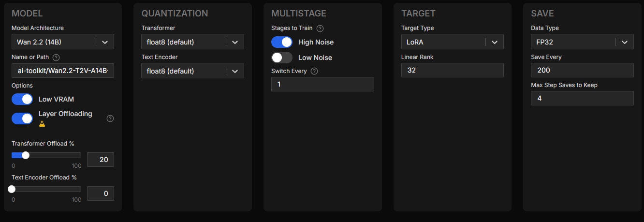Screen dimensions: 644x222
Task: Click the "Target Type" label
Action: pyautogui.click(x=419, y=28)
